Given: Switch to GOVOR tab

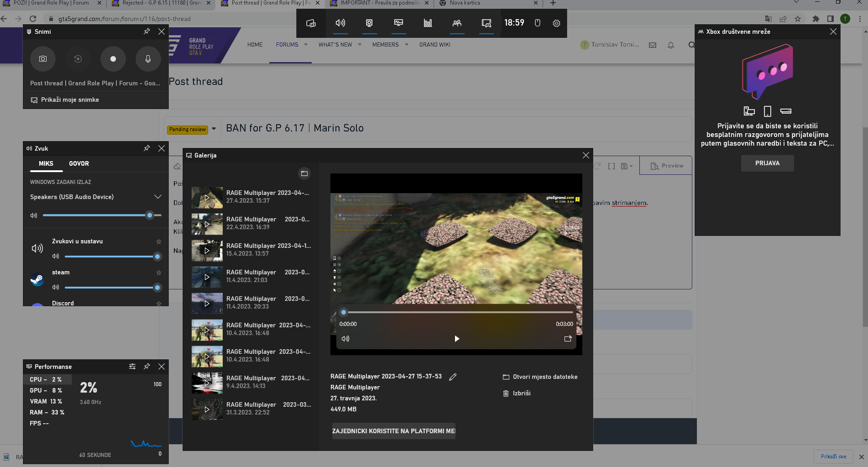Looking at the screenshot, I should point(79,163).
